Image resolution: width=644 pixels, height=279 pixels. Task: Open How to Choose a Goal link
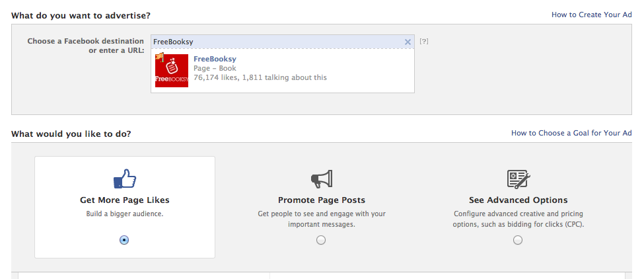coord(571,133)
